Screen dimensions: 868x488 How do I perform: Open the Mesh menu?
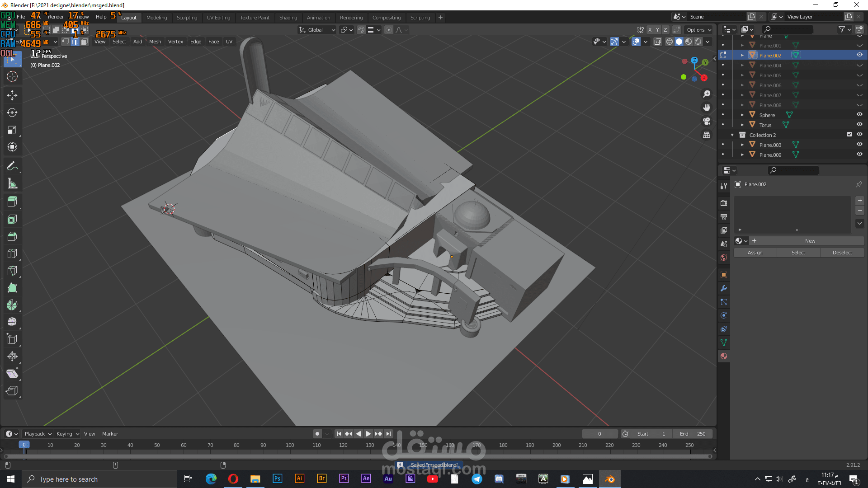tap(155, 42)
